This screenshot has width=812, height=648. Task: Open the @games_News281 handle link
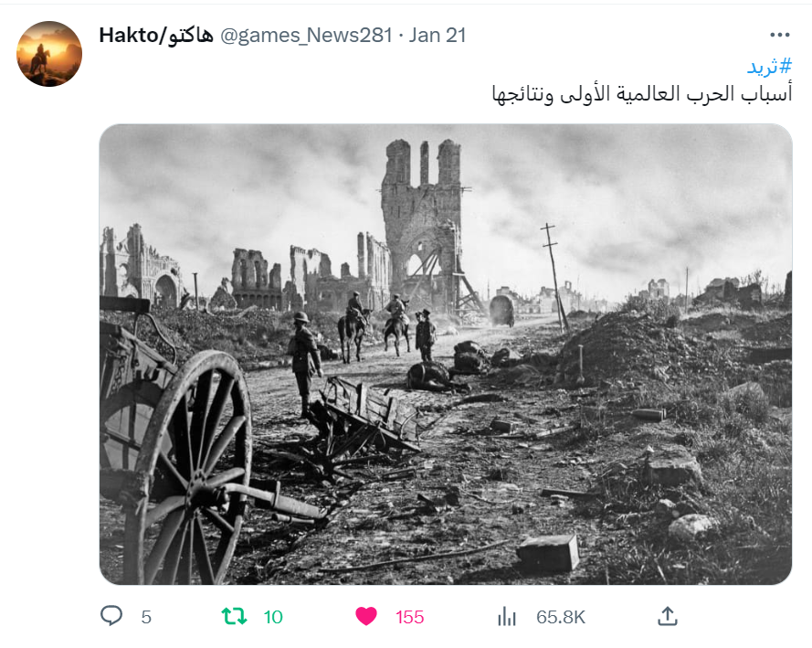(306, 36)
